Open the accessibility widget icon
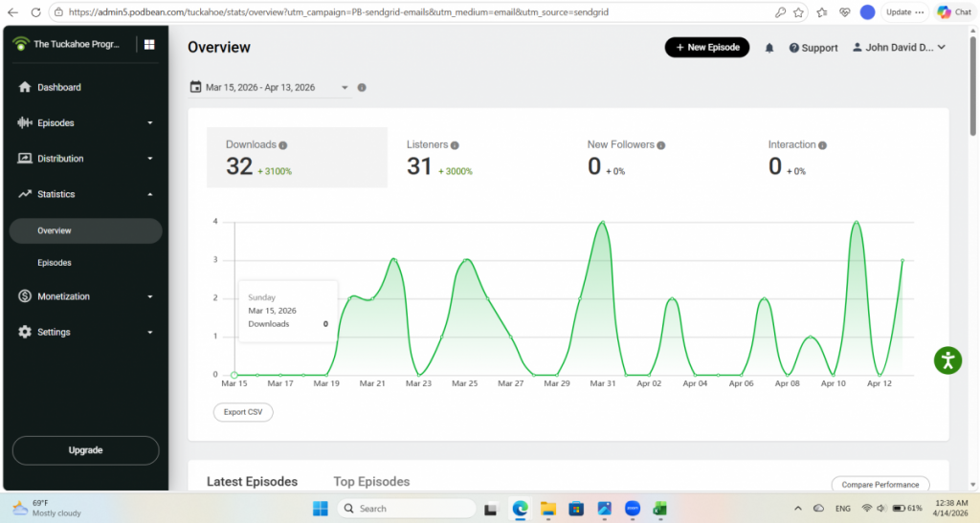This screenshot has width=980, height=523. [947, 360]
